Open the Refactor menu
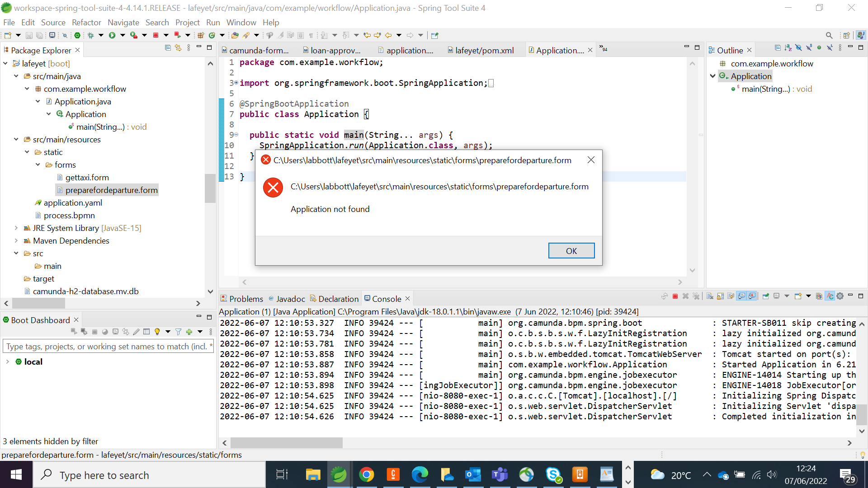 tap(86, 22)
